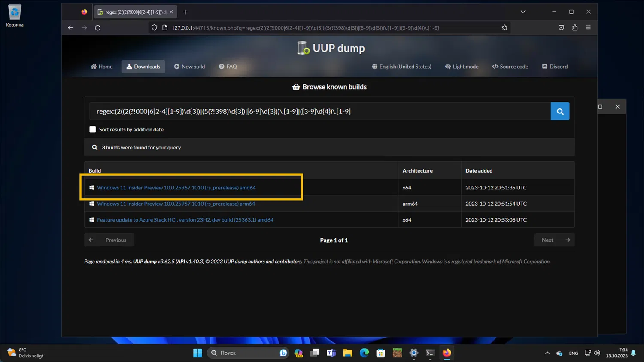This screenshot has height=362, width=644.
Task: Open the clock and calendar flyout
Action: pos(617,353)
